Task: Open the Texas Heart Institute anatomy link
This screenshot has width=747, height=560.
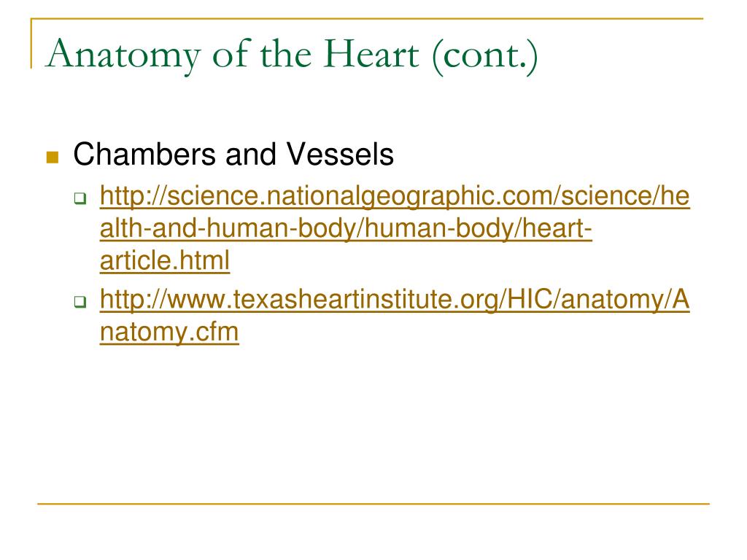Action: [395, 315]
